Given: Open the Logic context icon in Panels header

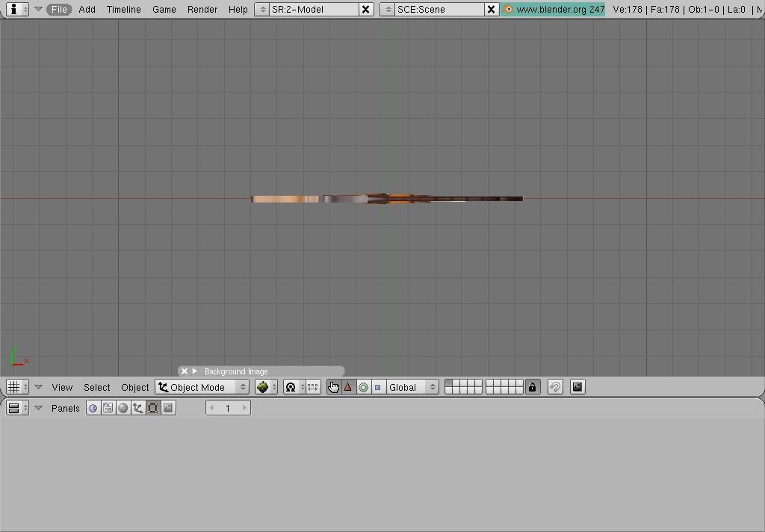Looking at the screenshot, I should [x=93, y=408].
